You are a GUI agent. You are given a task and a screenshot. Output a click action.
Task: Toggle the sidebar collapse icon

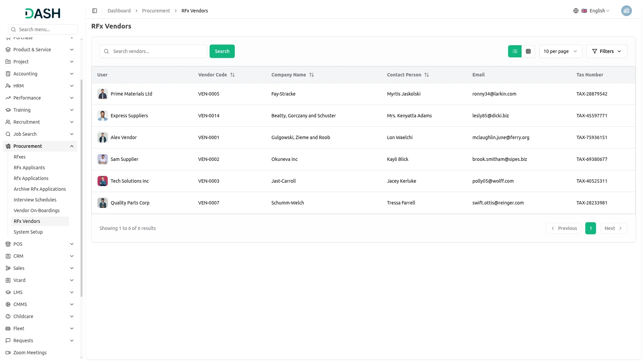95,11
